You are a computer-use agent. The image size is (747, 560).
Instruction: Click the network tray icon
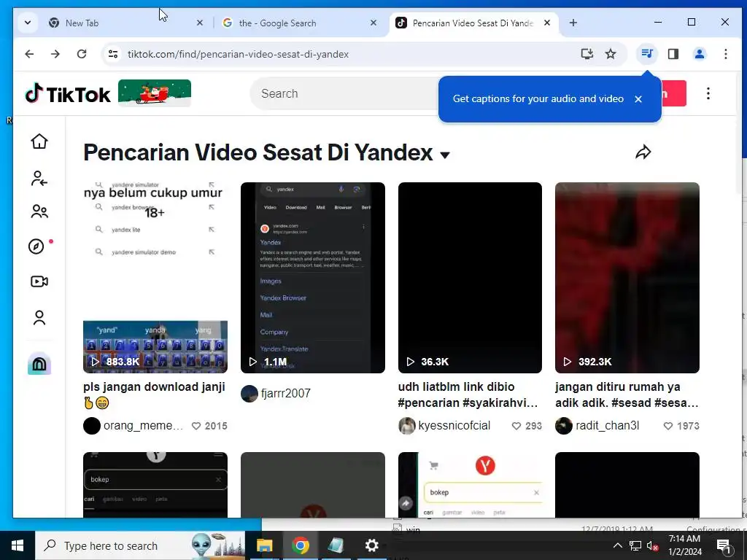pos(635,545)
